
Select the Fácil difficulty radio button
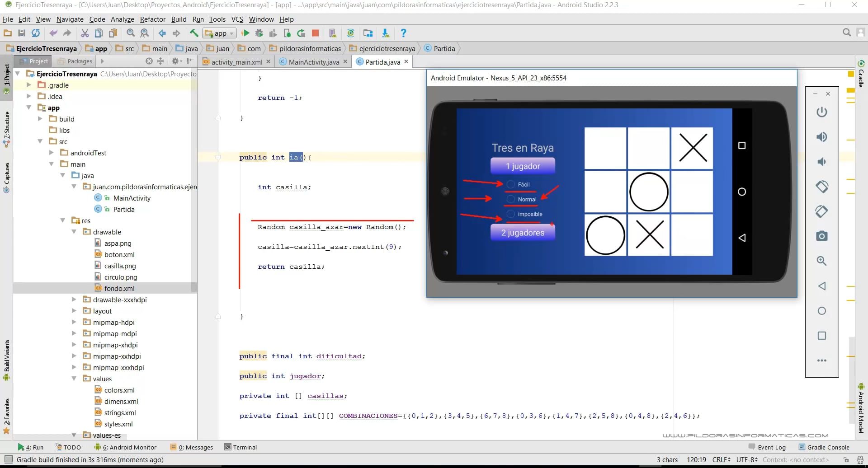coord(510,184)
